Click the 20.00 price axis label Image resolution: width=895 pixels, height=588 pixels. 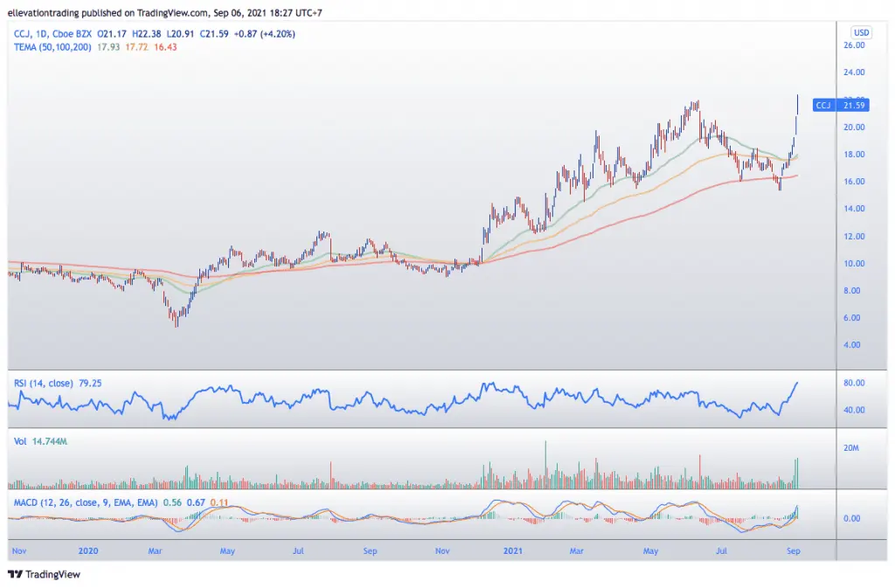pyautogui.click(x=854, y=128)
